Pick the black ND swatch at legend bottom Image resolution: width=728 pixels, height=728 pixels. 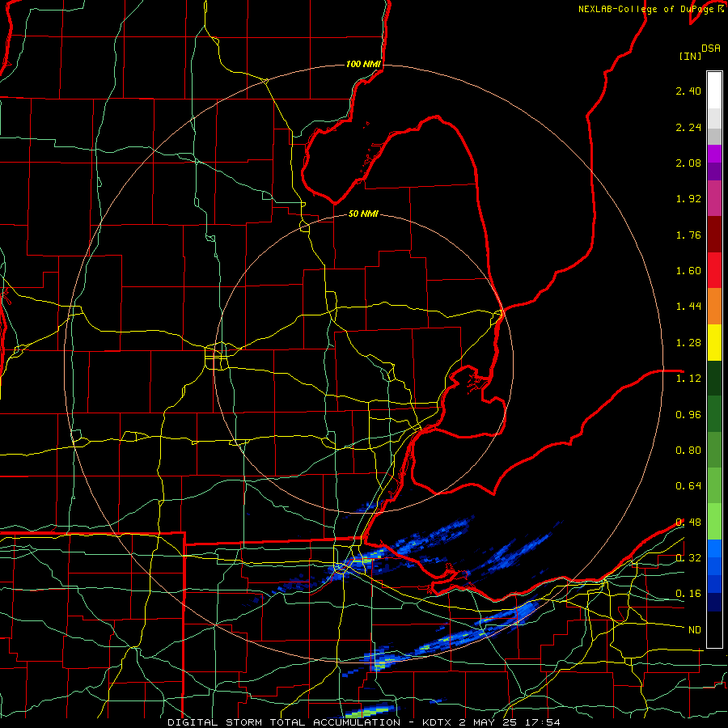(714, 629)
